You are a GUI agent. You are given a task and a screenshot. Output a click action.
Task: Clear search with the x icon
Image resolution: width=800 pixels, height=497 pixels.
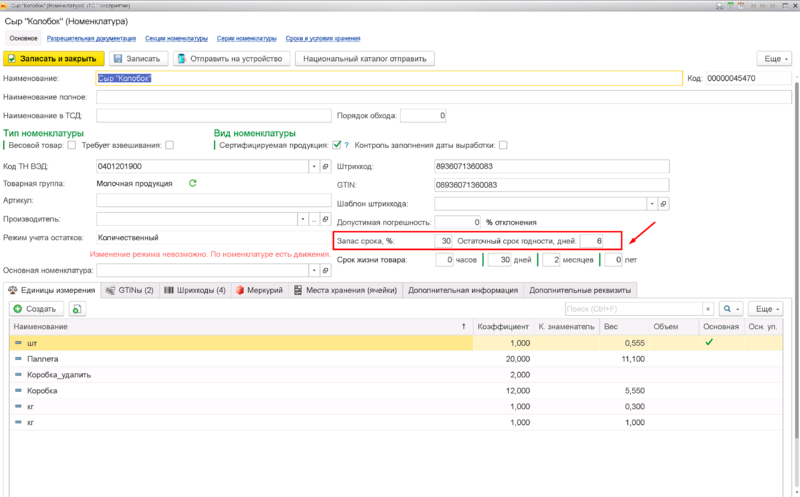(x=708, y=309)
